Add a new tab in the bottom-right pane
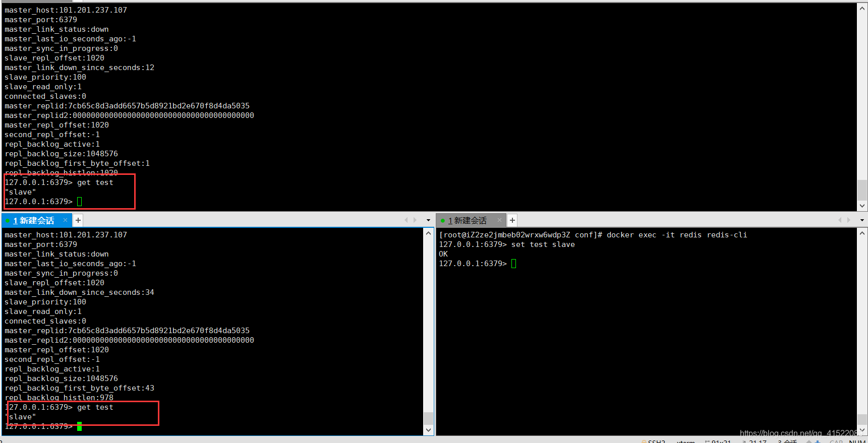Screen dimensions: 868x443 point(512,220)
